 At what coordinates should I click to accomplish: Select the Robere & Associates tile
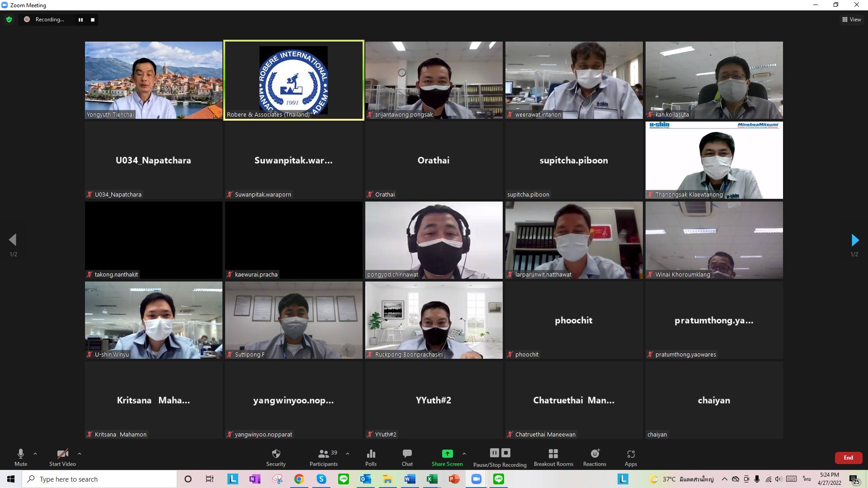pyautogui.click(x=294, y=80)
